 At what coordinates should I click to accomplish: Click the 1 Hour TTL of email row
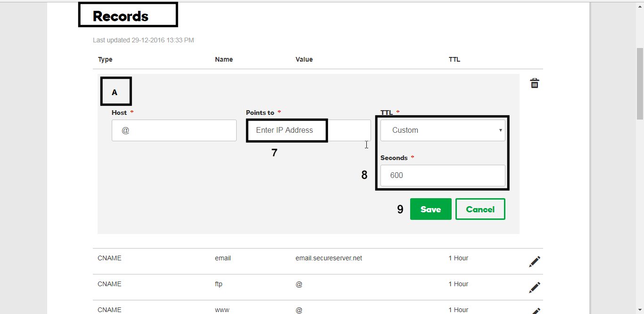(458, 258)
